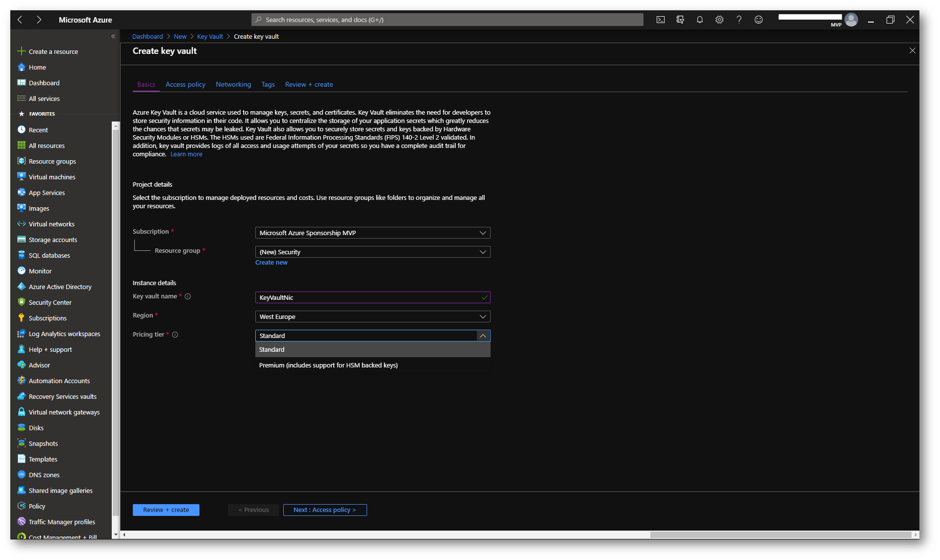The width and height of the screenshot is (940, 560).
Task: Click the All services list icon
Action: point(21,98)
